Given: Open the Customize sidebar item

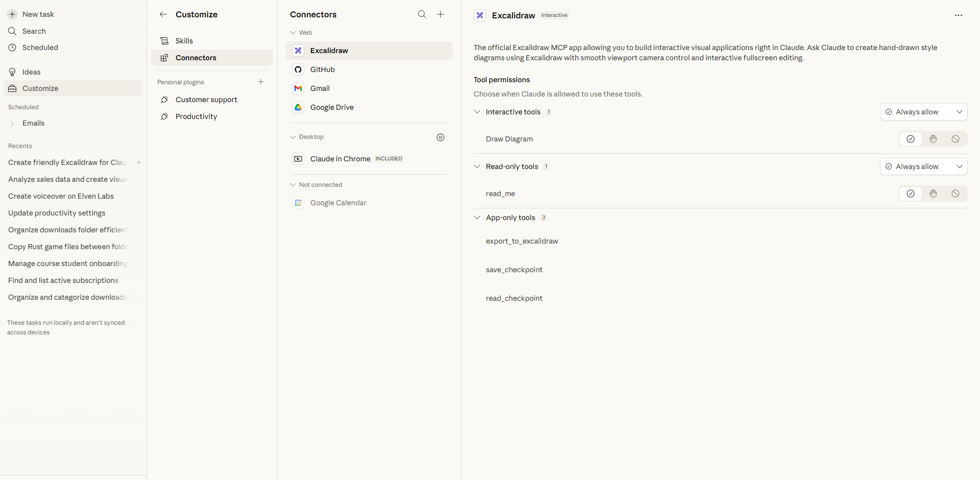Looking at the screenshot, I should [73, 88].
